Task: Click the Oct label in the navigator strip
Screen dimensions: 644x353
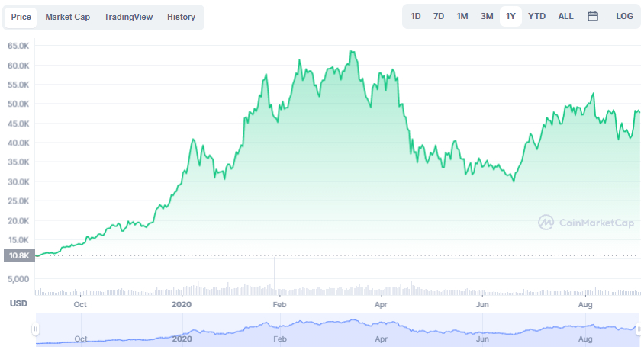Action: 81,339
